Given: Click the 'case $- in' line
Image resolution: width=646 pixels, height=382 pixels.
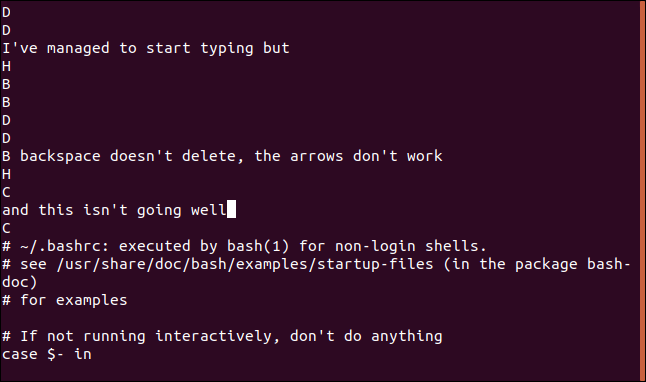Looking at the screenshot, I should click(x=47, y=354).
